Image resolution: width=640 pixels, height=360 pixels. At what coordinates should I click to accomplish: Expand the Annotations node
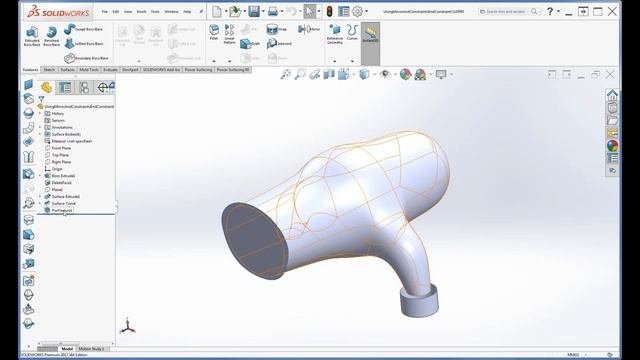pos(40,127)
